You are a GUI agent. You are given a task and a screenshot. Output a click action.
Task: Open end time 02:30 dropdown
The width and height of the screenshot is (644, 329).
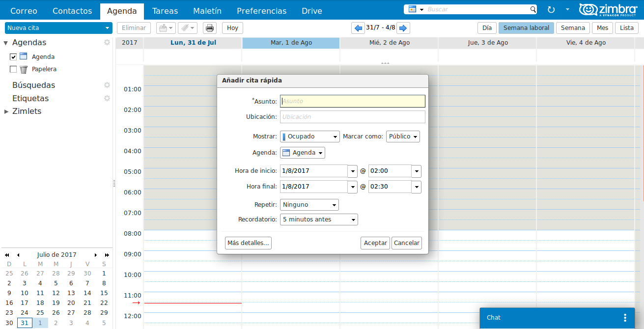416,187
